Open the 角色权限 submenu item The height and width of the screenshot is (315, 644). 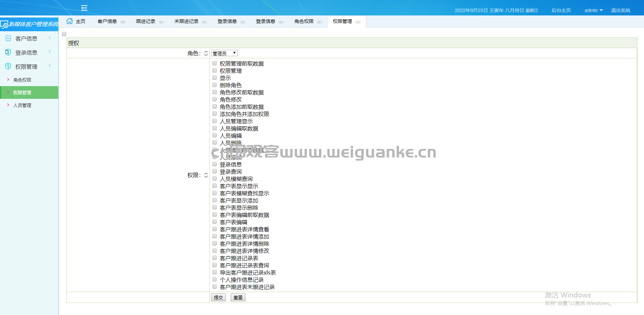[x=22, y=80]
